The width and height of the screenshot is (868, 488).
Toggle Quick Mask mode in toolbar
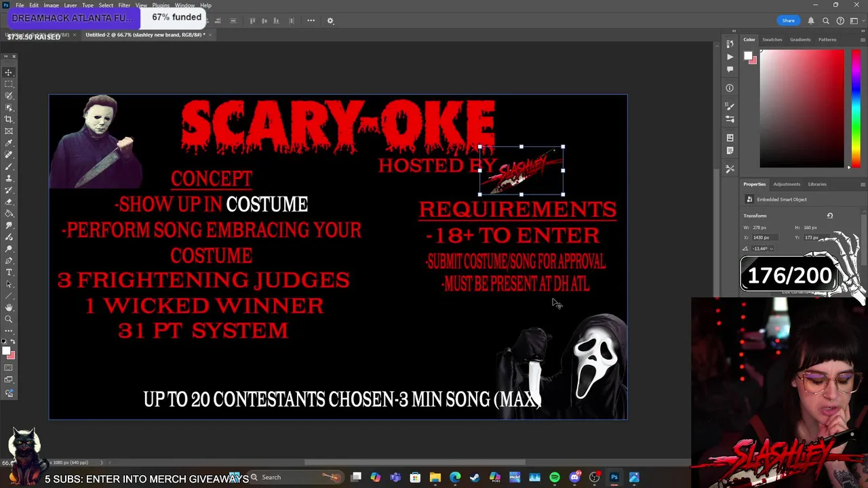tap(9, 368)
